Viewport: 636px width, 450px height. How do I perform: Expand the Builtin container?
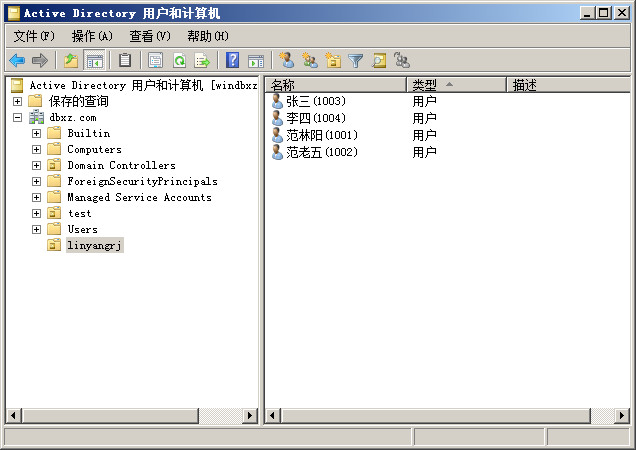[x=37, y=133]
